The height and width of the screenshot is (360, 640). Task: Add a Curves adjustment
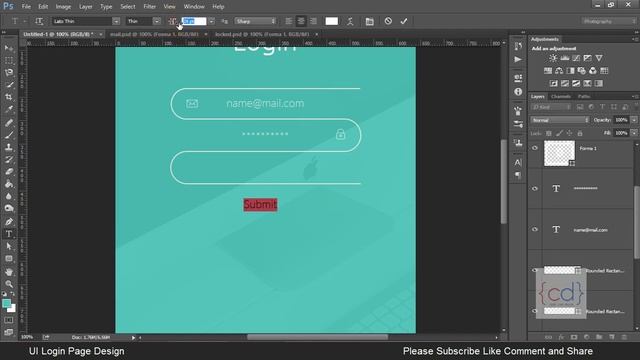click(x=576, y=58)
